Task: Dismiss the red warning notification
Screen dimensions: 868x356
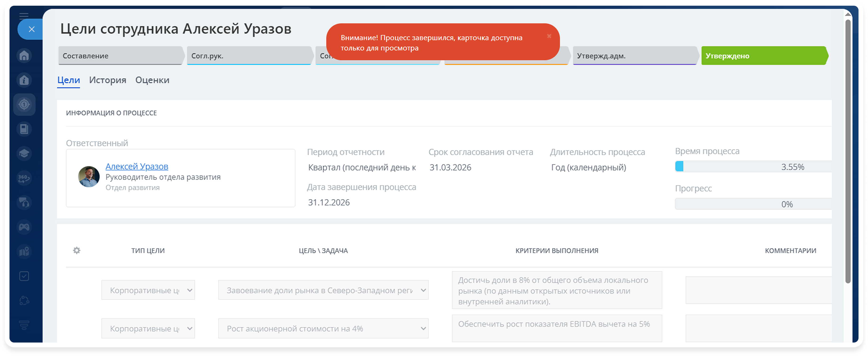Action: (549, 36)
